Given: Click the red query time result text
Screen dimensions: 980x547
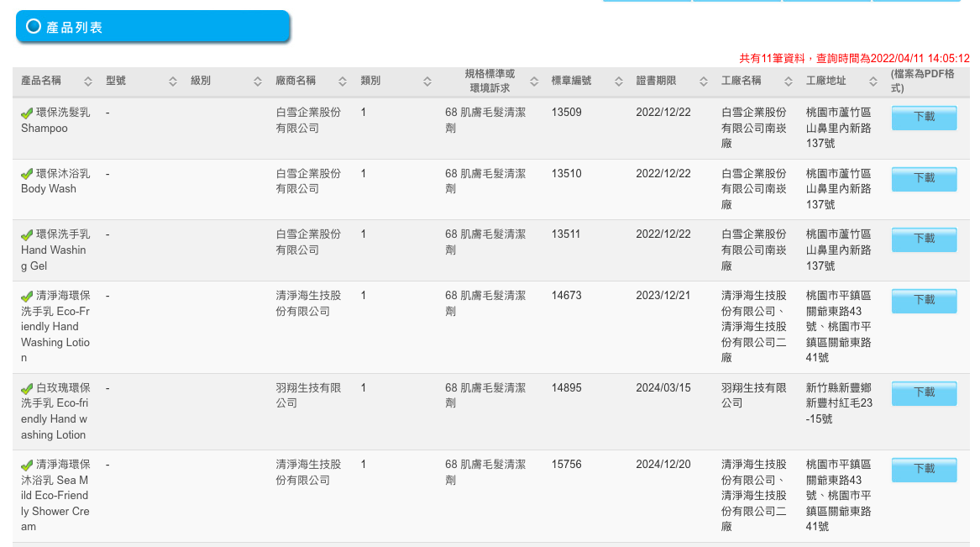Looking at the screenshot, I should click(x=854, y=58).
